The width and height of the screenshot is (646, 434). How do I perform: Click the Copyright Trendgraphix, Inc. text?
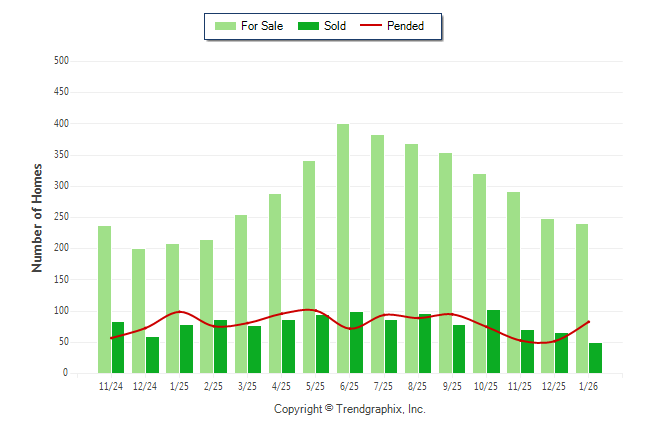tap(349, 409)
